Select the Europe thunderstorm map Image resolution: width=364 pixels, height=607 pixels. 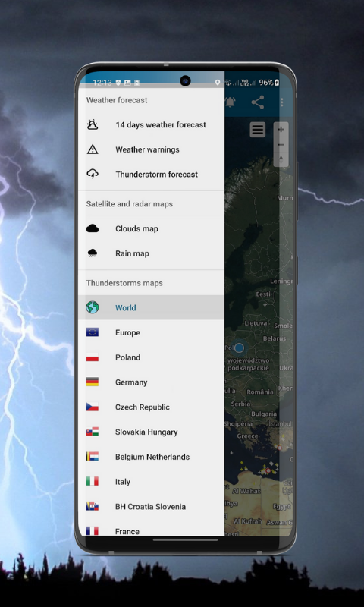tap(151, 332)
